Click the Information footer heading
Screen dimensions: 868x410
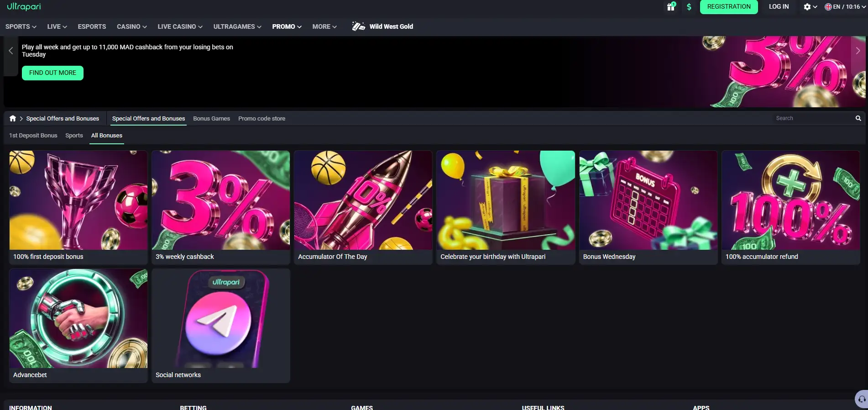tap(31, 407)
